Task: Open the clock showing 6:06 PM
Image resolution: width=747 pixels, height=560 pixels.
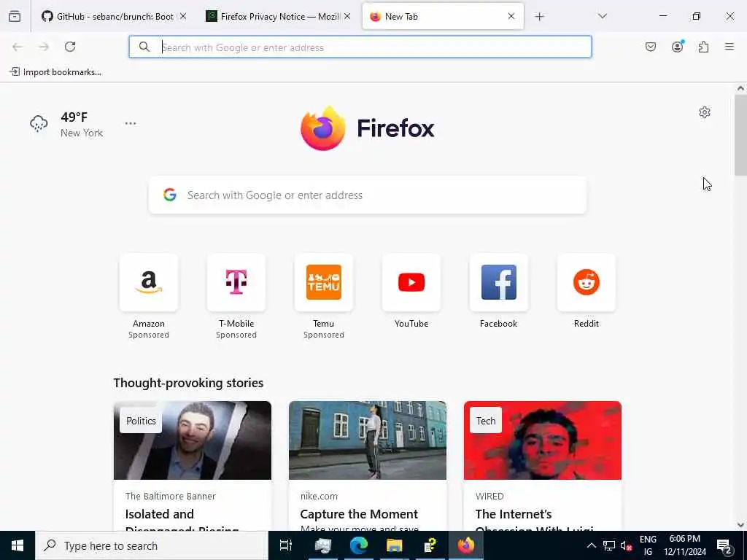Action: tap(684, 545)
